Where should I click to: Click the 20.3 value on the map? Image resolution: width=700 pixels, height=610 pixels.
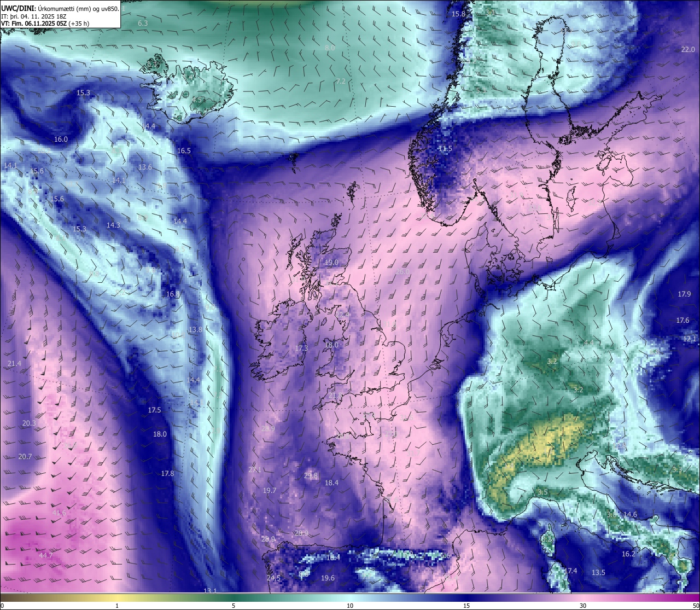(x=29, y=423)
